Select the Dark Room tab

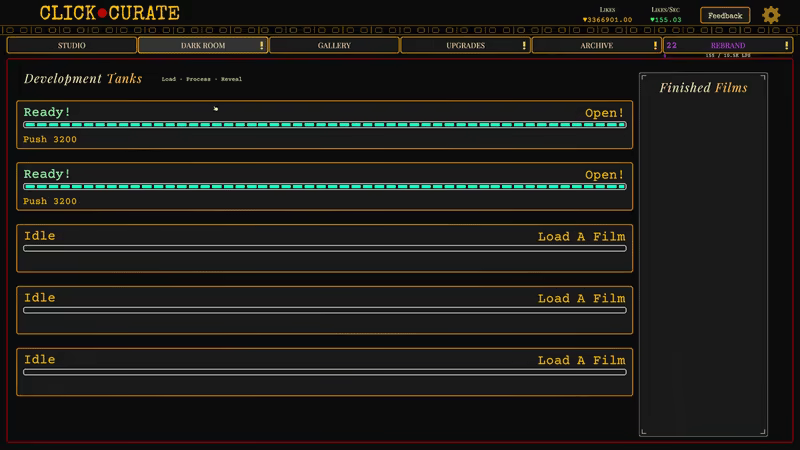[203, 45]
